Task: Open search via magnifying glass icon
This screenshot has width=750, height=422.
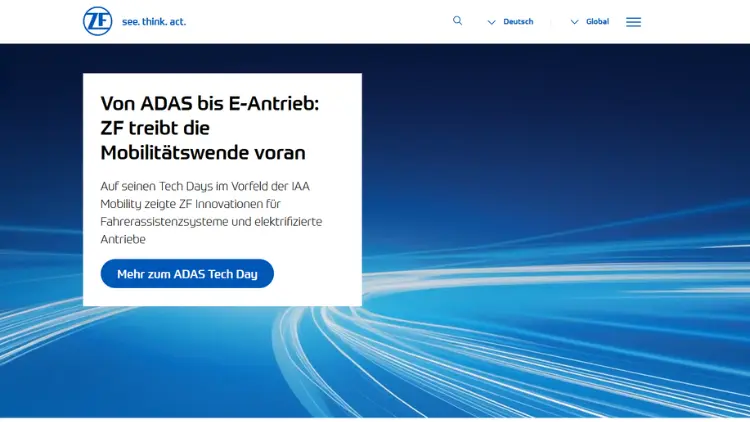Action: 458,21
